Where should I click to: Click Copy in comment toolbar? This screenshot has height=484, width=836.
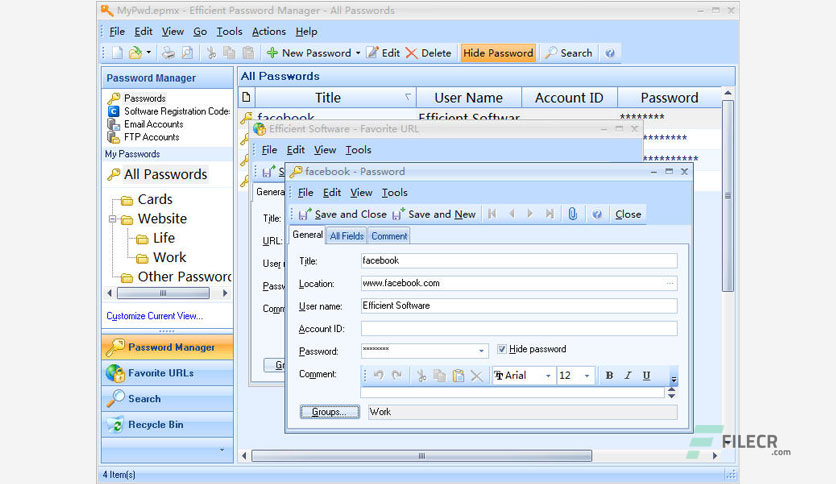point(439,376)
